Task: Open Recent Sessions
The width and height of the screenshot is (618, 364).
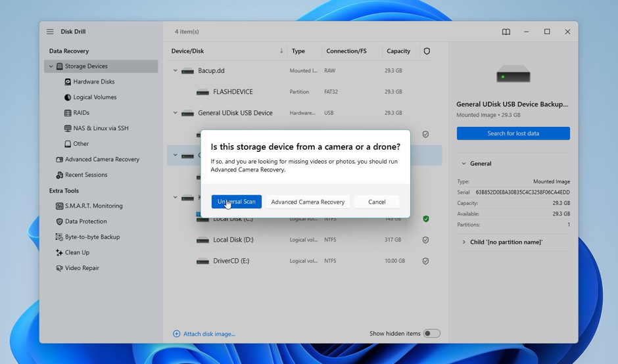Action: point(86,175)
